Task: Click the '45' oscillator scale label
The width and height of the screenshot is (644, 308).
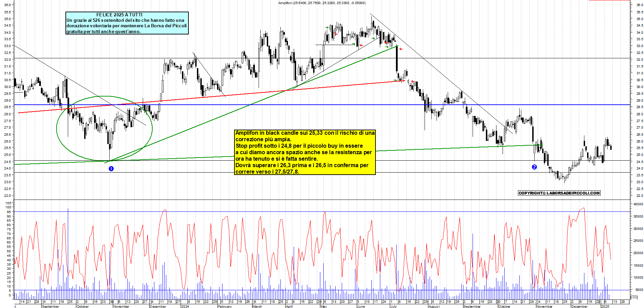Action: pyautogui.click(x=9, y=255)
